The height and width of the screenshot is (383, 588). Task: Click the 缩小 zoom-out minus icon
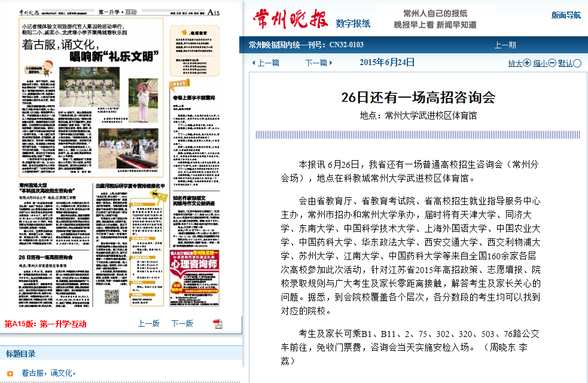coord(552,63)
